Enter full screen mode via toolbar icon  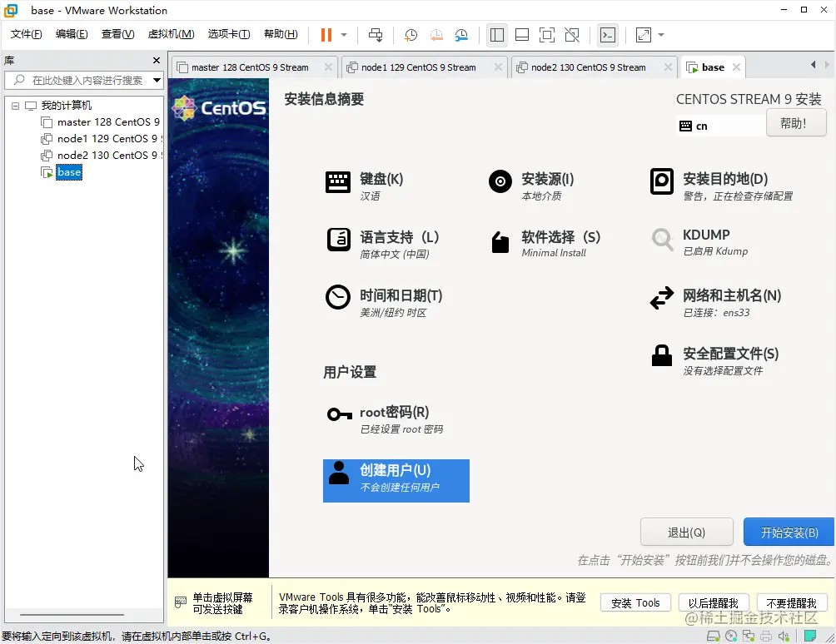click(x=547, y=35)
